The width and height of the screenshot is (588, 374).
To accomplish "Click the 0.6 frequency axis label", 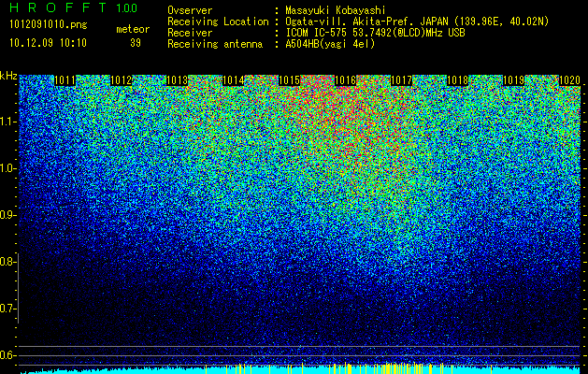I will click(8, 355).
